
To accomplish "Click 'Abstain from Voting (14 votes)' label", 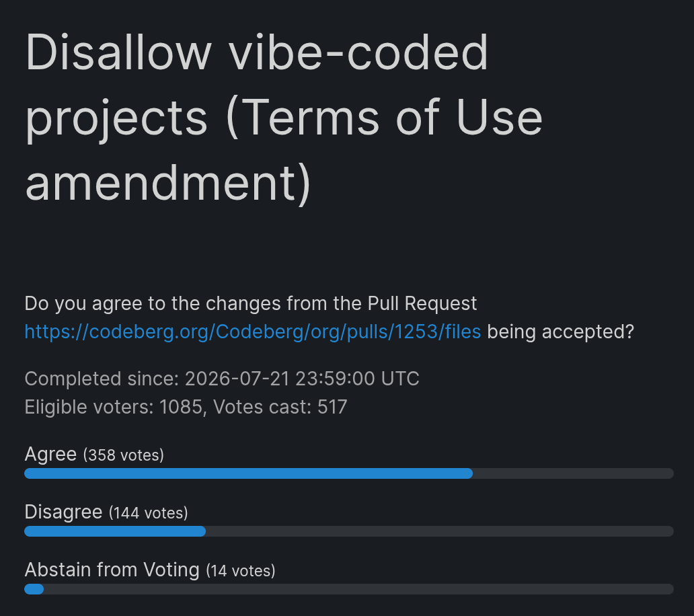I will point(150,570).
